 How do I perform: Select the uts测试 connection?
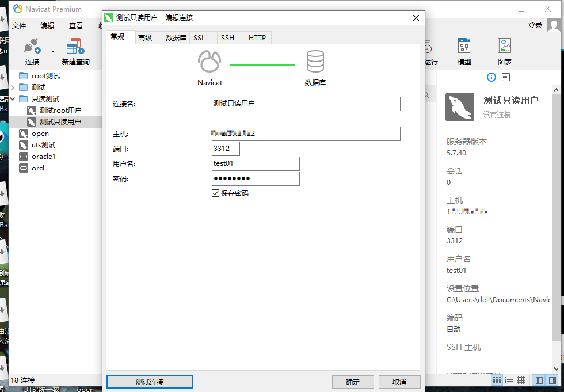click(x=43, y=145)
